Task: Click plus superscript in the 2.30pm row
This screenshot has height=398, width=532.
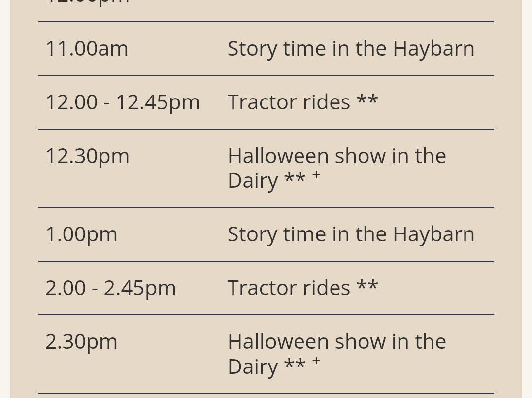Action: [x=316, y=361]
